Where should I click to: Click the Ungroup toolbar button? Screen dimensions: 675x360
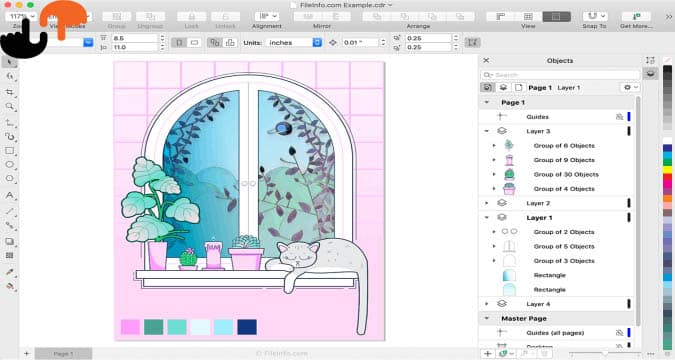point(150,17)
